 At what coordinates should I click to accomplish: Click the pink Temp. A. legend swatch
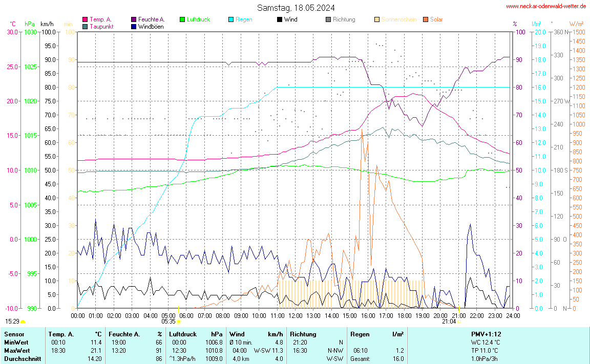[85, 19]
